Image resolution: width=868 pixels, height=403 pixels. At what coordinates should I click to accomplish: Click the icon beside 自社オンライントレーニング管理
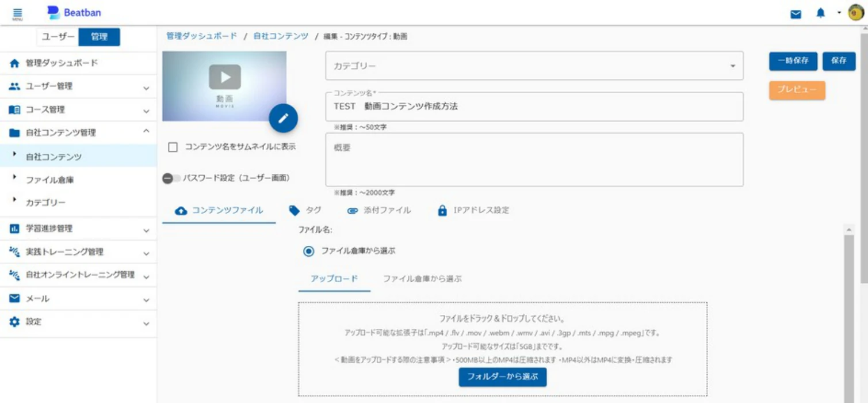click(14, 275)
